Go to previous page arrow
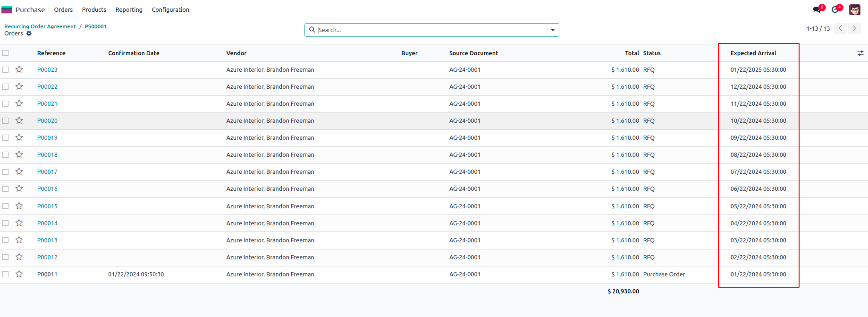The height and width of the screenshot is (317, 868). (840, 28)
